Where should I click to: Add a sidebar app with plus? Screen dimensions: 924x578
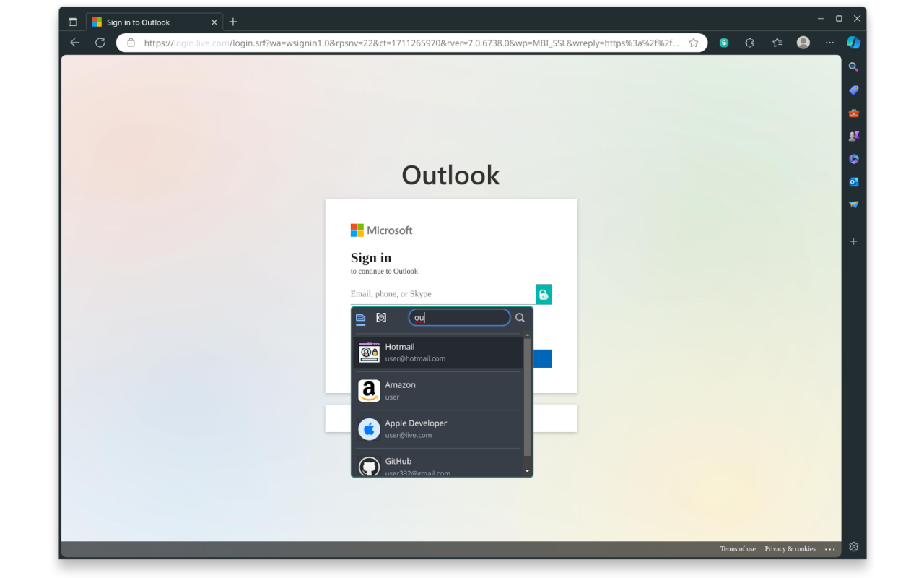pyautogui.click(x=854, y=241)
